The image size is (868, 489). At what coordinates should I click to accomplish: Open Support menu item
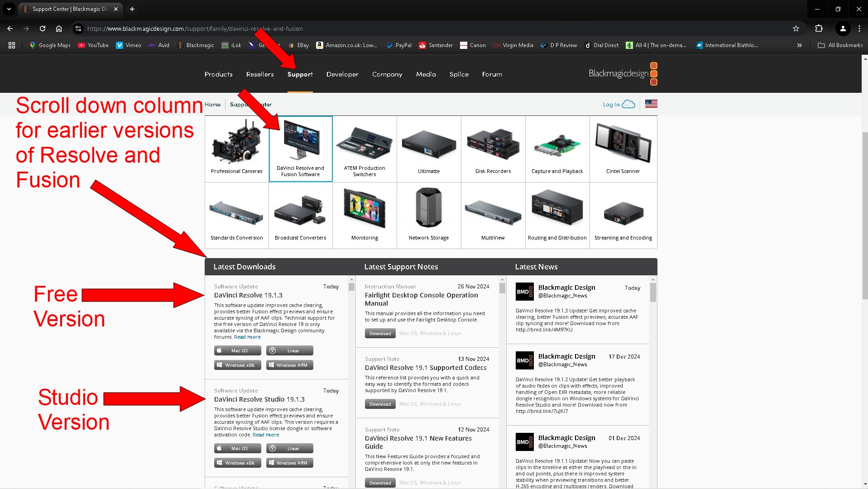[300, 74]
